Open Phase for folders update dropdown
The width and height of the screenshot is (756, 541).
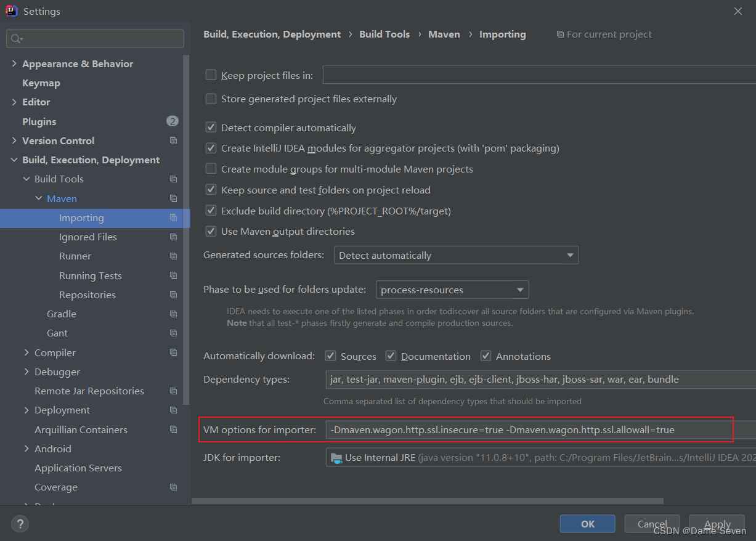(452, 290)
